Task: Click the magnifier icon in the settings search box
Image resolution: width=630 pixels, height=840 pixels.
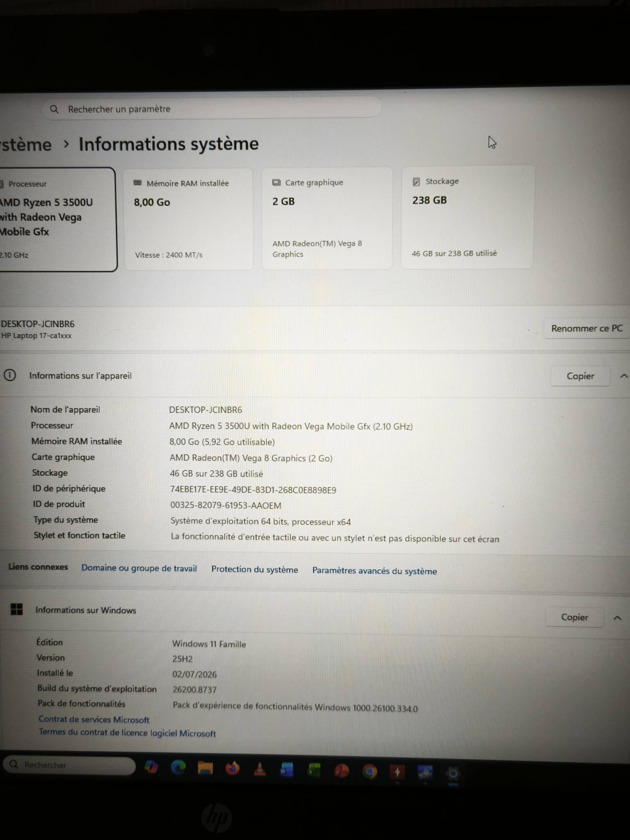Action: pos(54,109)
